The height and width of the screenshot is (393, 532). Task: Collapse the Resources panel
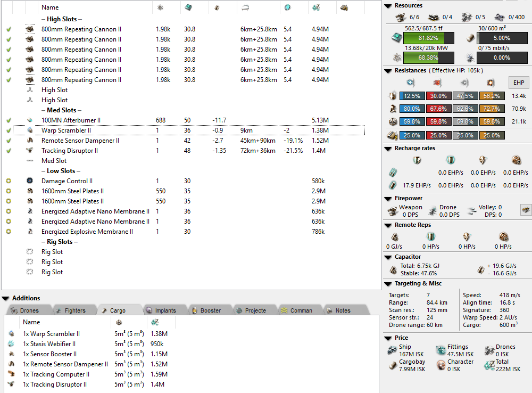(x=388, y=6)
